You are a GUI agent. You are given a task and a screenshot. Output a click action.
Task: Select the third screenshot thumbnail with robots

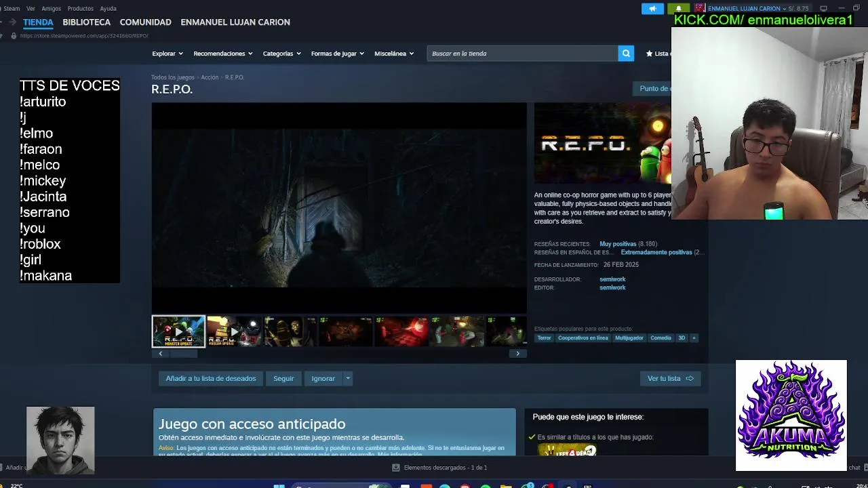tap(290, 331)
